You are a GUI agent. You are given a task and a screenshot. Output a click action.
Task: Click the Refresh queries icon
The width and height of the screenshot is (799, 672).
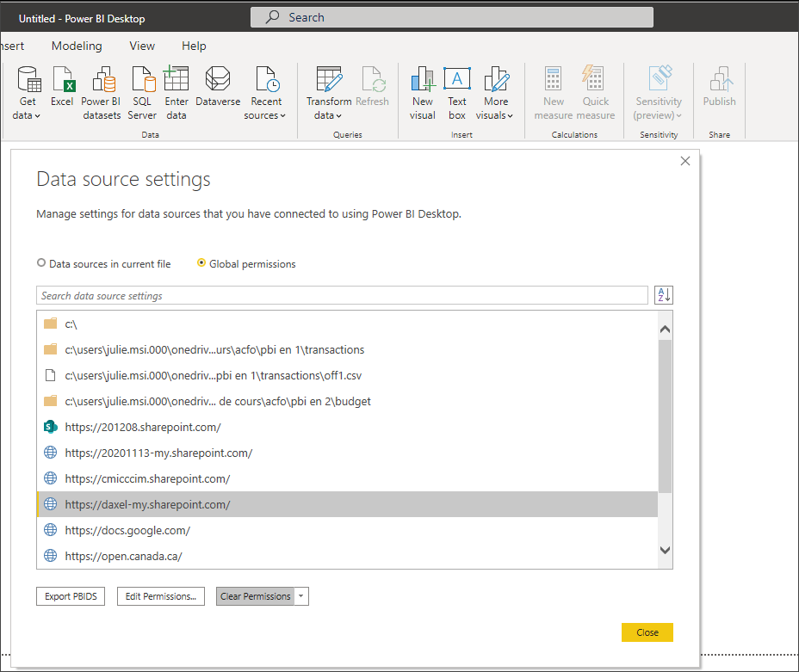(373, 86)
